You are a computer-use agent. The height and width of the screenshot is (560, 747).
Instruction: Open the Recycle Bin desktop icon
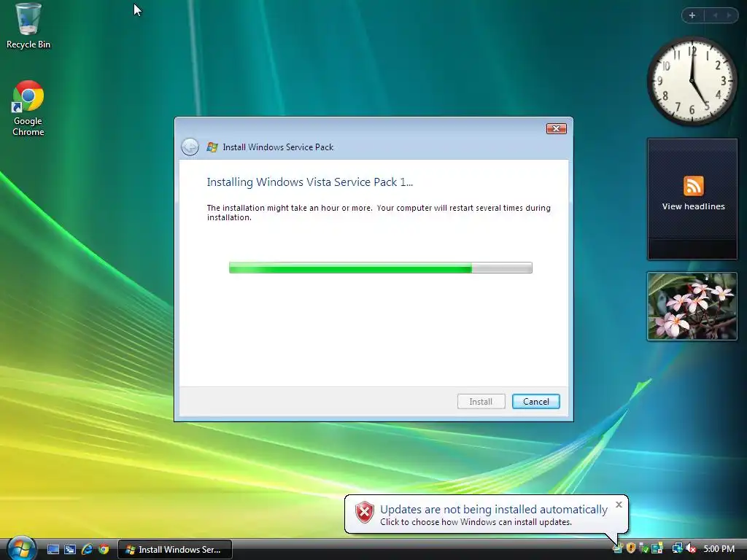[x=28, y=26]
